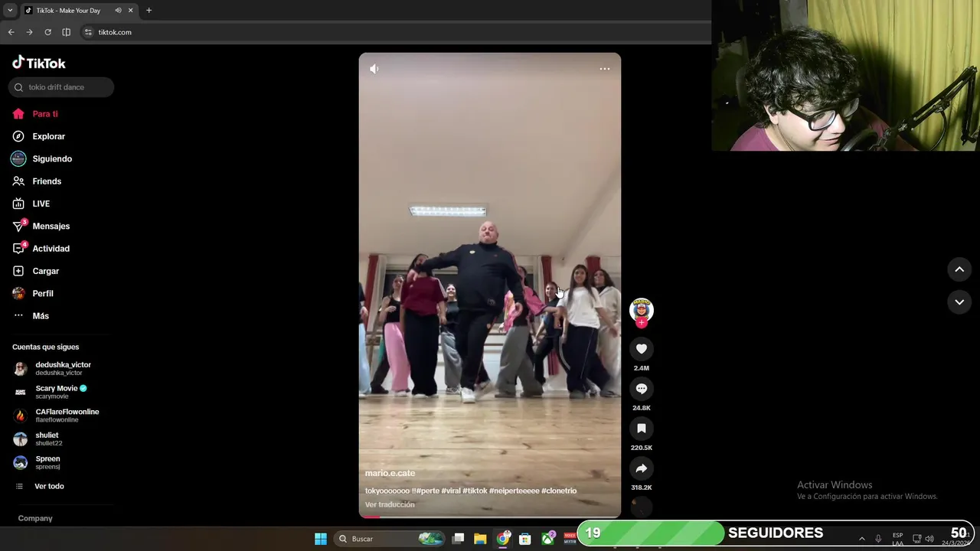The image size is (980, 551).
Task: Focus the TikTok search box
Action: 61,87
